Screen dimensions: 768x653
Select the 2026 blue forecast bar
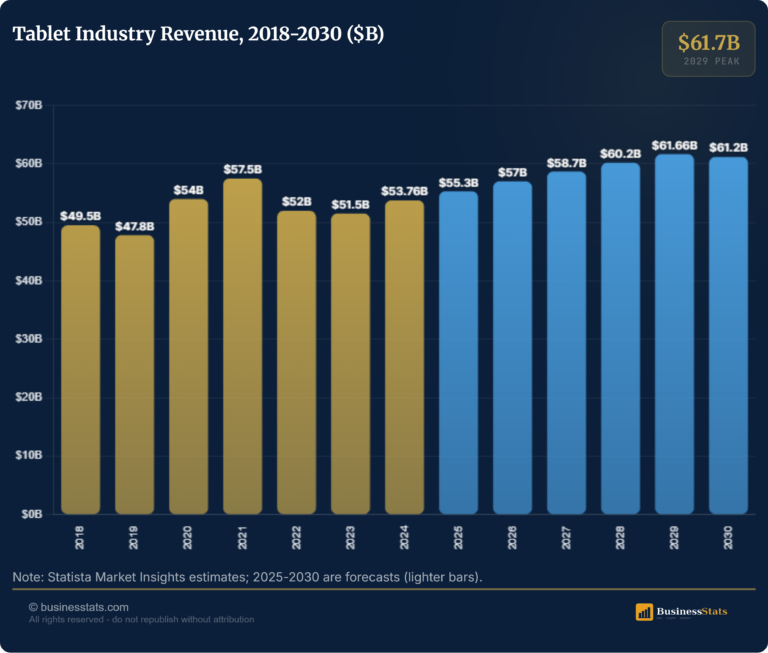click(x=512, y=347)
